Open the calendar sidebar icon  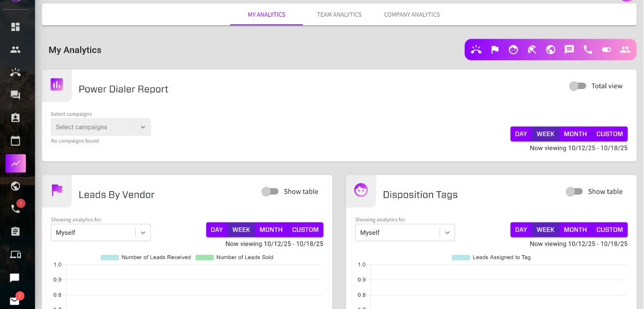point(16,141)
